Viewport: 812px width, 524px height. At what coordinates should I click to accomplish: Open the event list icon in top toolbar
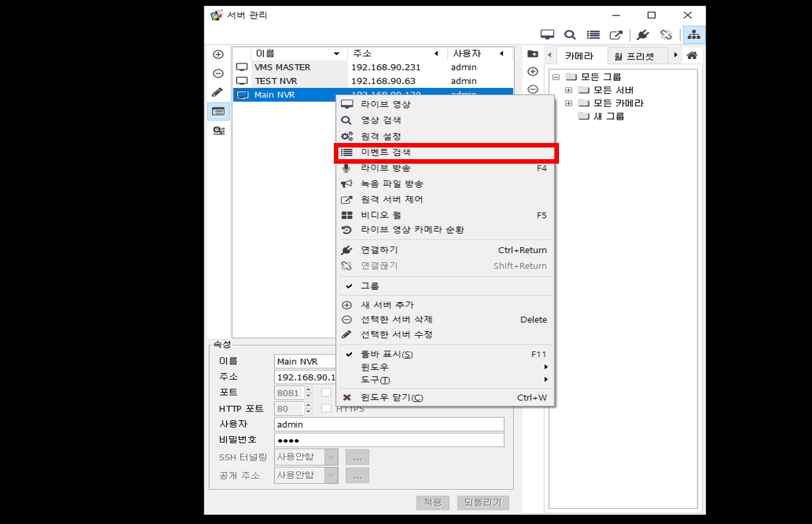[593, 35]
